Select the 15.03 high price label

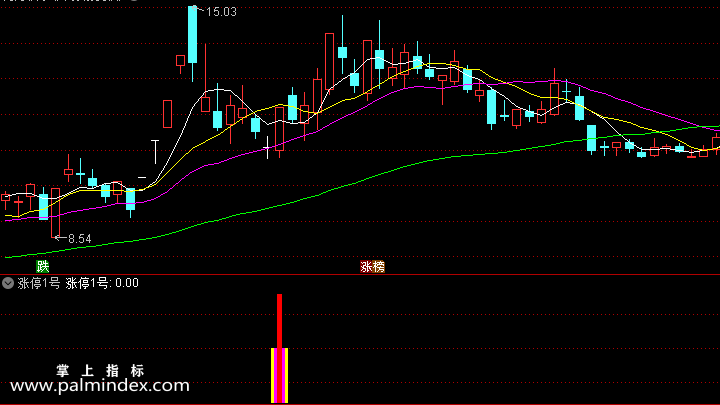click(x=221, y=12)
